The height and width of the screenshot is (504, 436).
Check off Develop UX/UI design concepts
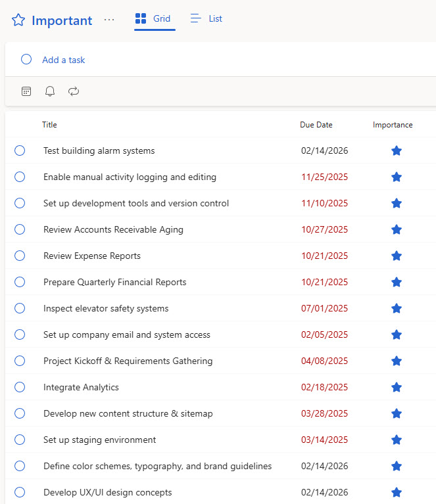click(x=20, y=492)
